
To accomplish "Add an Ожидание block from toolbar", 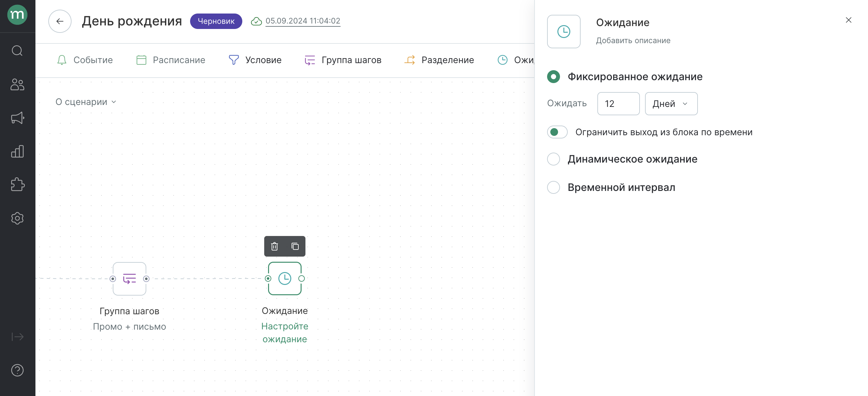I will 516,60.
